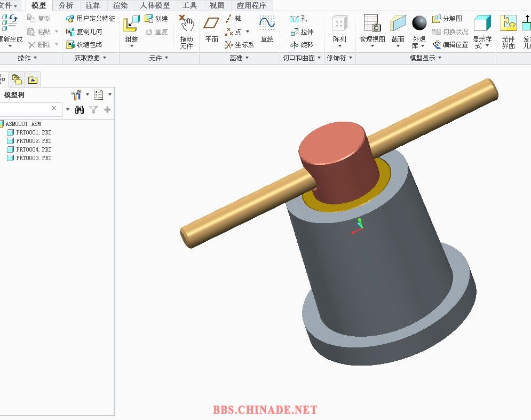This screenshot has height=420, width=531.
Task: Open the 显示样式 display style dropdown
Action: pos(482,32)
